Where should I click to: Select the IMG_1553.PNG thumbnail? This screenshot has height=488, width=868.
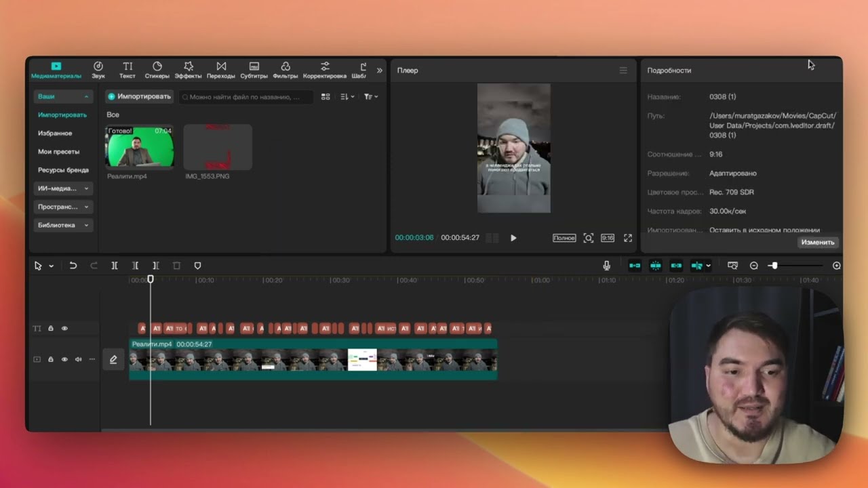coord(218,146)
